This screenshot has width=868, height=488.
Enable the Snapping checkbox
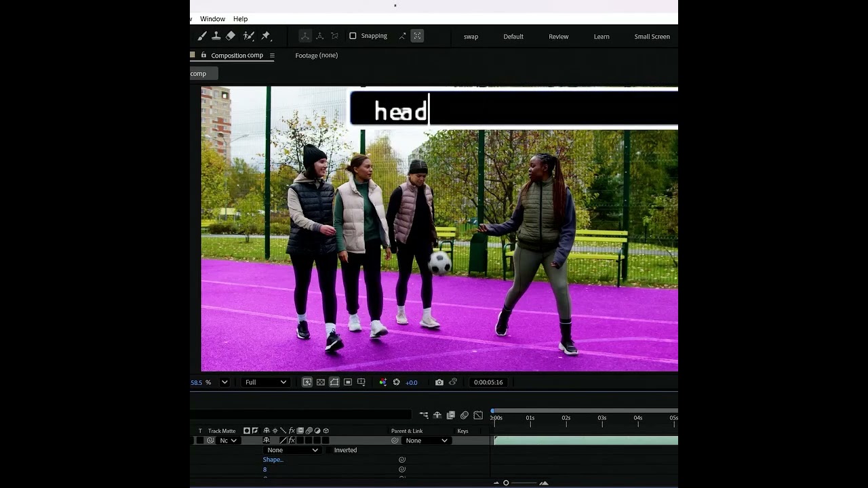[x=353, y=36]
